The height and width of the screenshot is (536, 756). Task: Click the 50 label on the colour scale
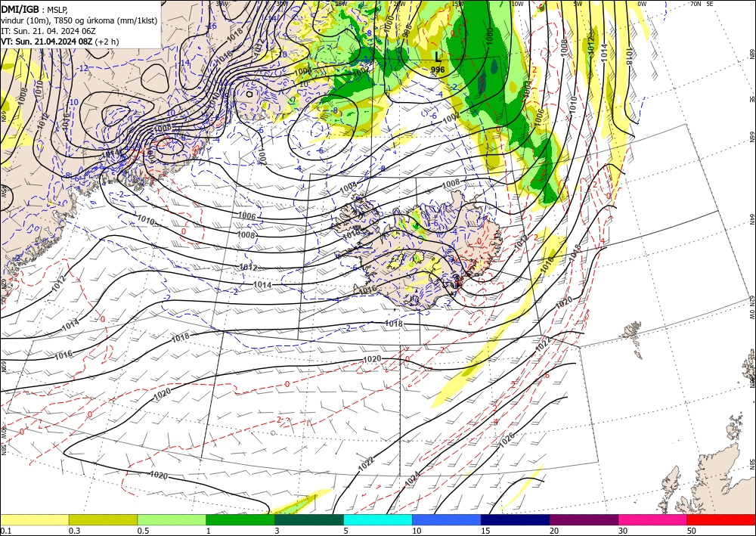pos(691,531)
